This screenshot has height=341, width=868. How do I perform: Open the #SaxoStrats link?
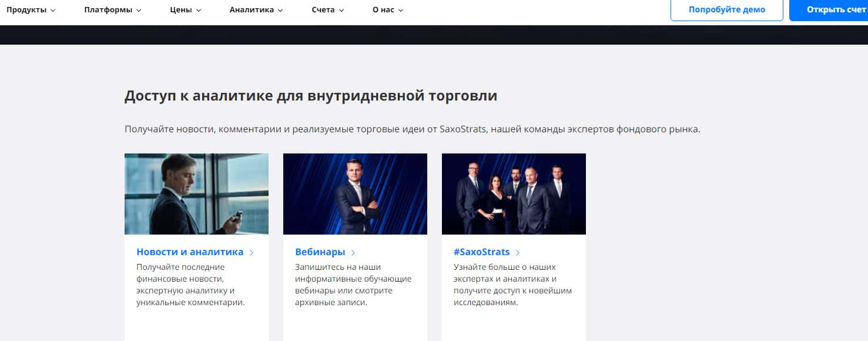point(482,252)
